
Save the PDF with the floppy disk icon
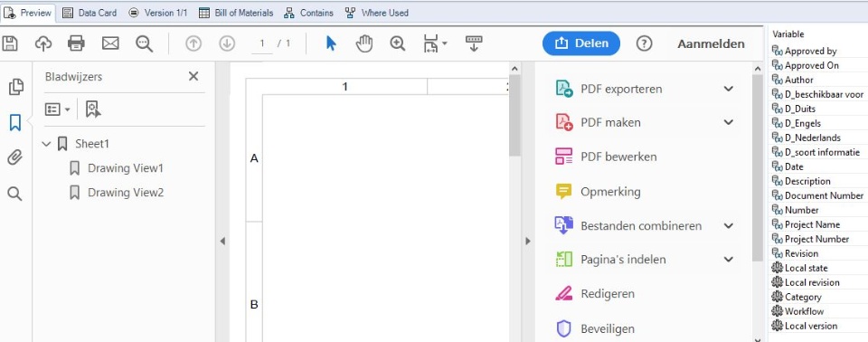(10, 43)
